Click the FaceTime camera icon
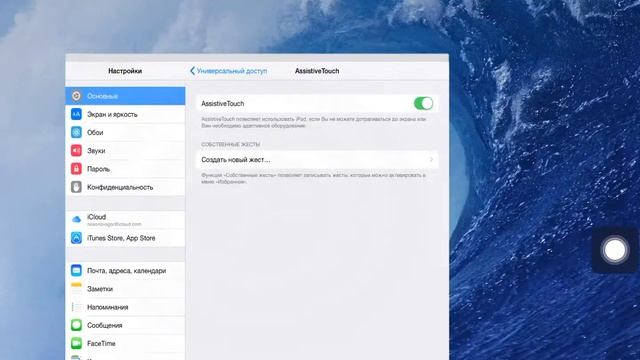640x360 pixels. 76,343
